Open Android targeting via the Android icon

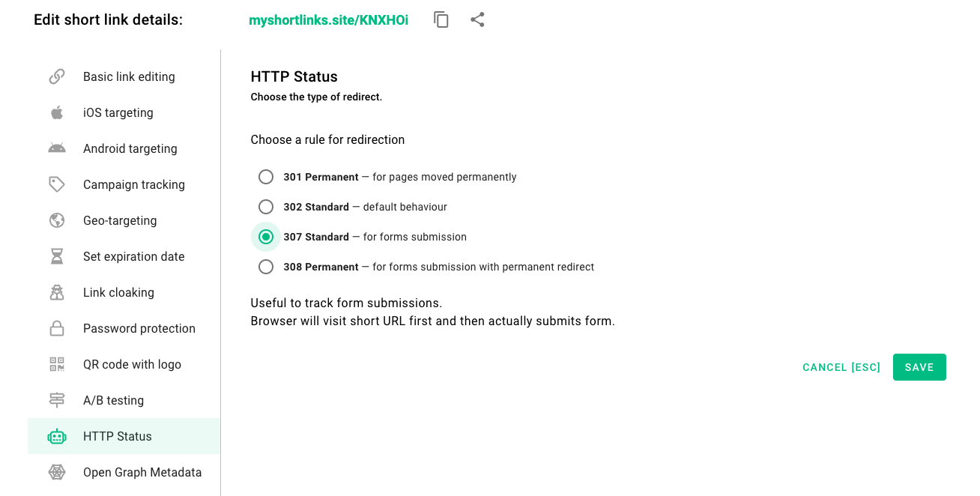[x=57, y=148]
